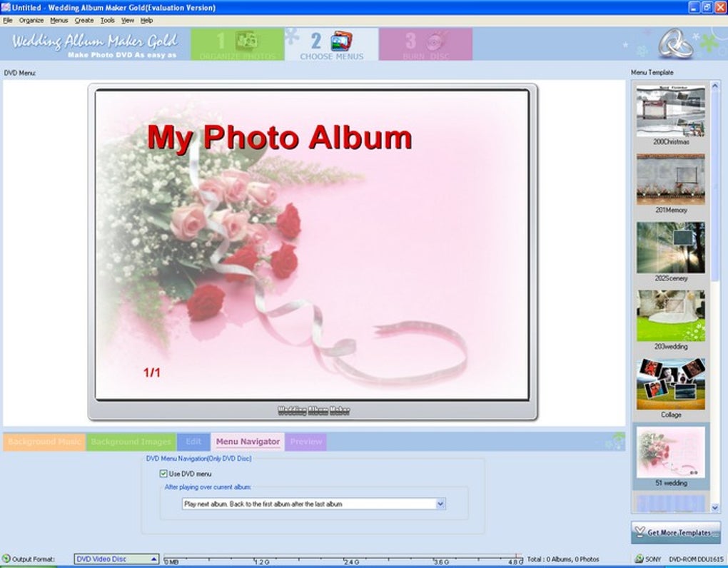728x568 pixels.
Task: Open the Preview tab
Action: pos(306,442)
